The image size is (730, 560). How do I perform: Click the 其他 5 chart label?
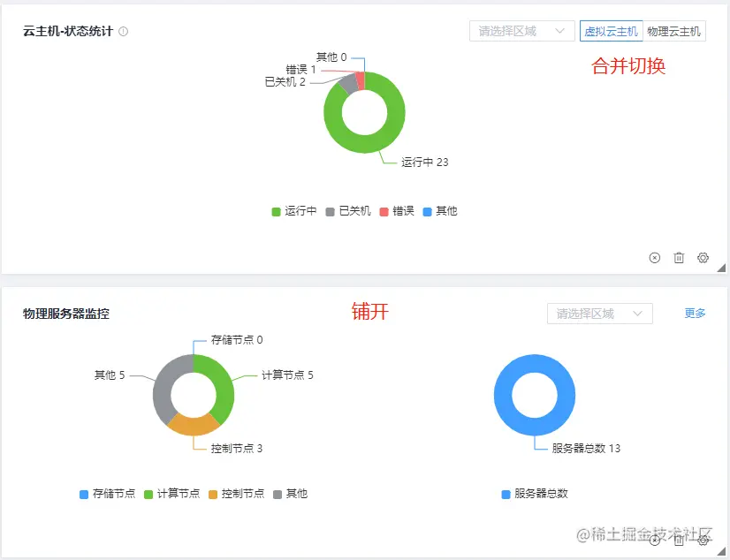tap(110, 375)
